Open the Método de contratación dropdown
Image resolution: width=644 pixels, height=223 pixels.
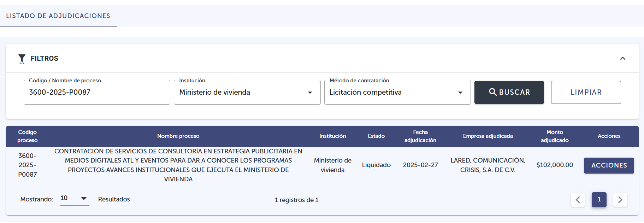pyautogui.click(x=397, y=92)
